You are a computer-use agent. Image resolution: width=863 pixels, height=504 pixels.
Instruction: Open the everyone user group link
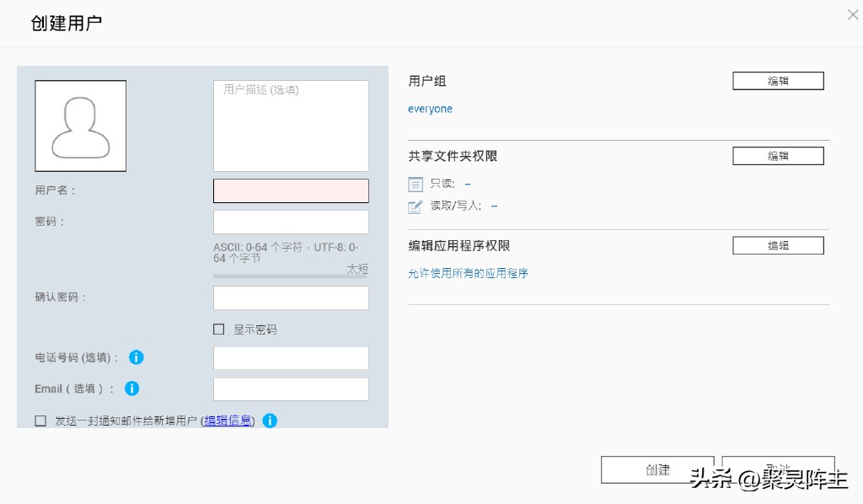[x=430, y=109]
